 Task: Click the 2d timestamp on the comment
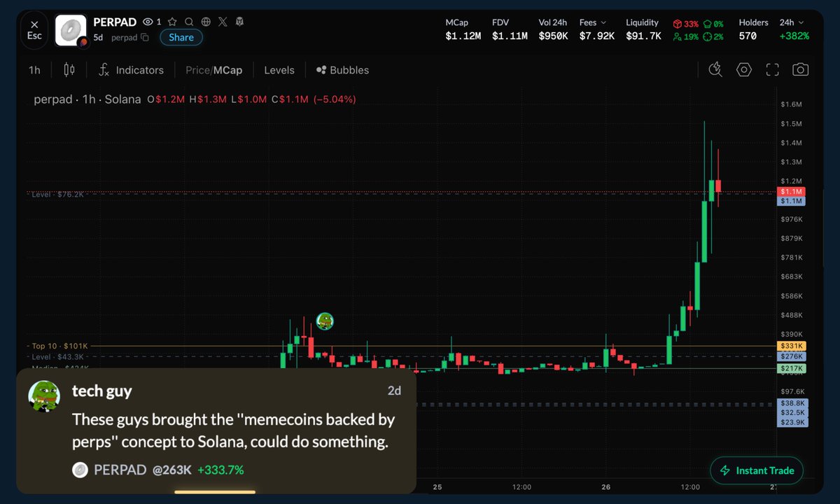(x=394, y=391)
